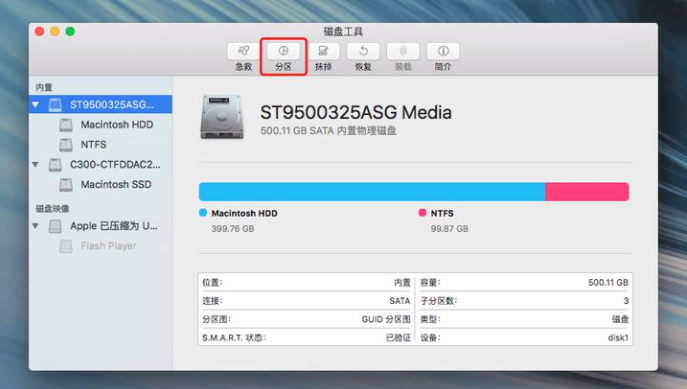Click the green full-screen window button

[70, 32]
